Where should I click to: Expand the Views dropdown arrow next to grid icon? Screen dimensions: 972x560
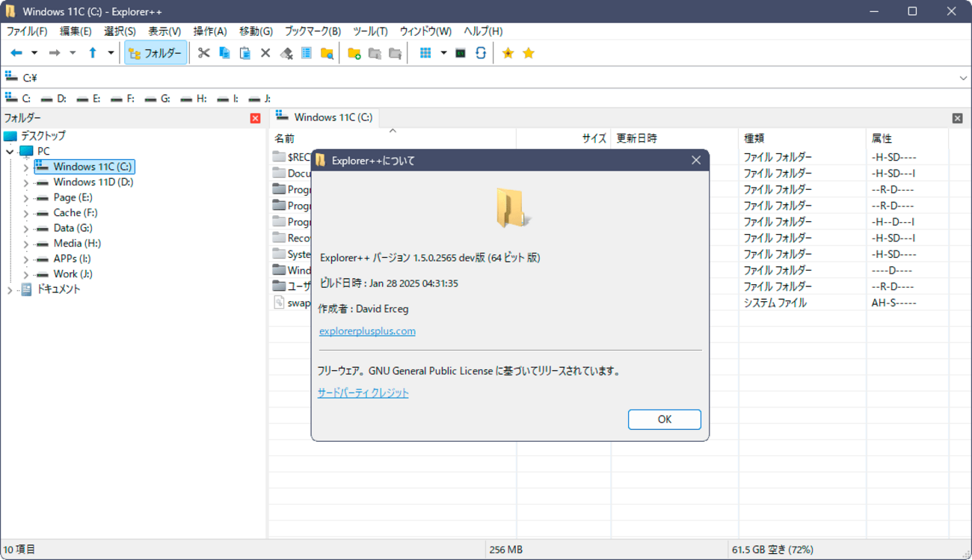pos(443,53)
